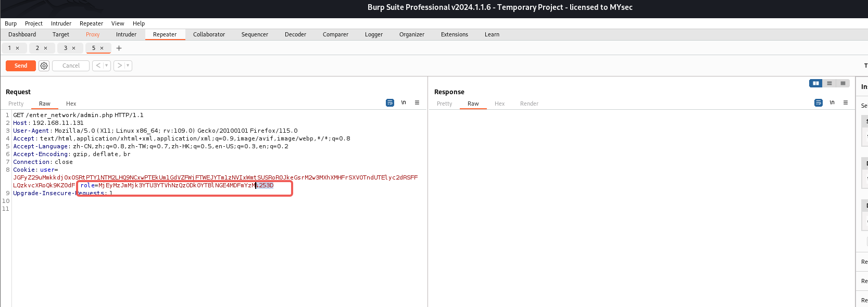Toggle request message wrap icon
This screenshot has width=868, height=307.
(x=390, y=103)
